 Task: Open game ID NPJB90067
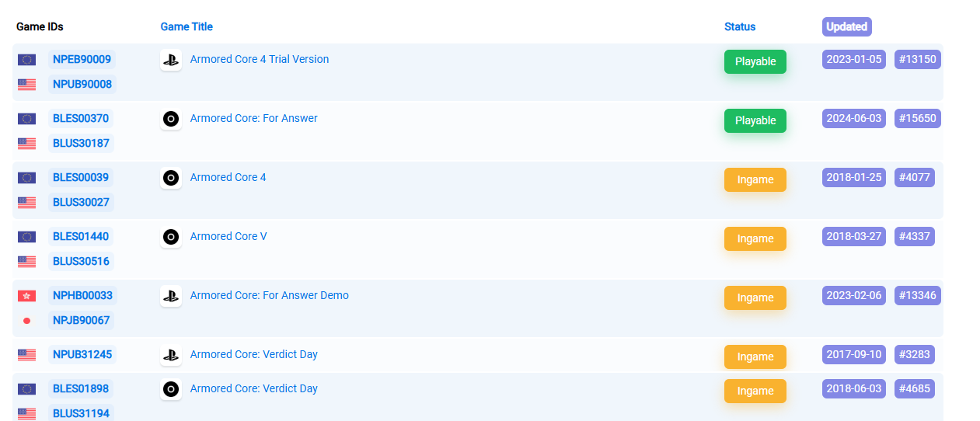(82, 320)
